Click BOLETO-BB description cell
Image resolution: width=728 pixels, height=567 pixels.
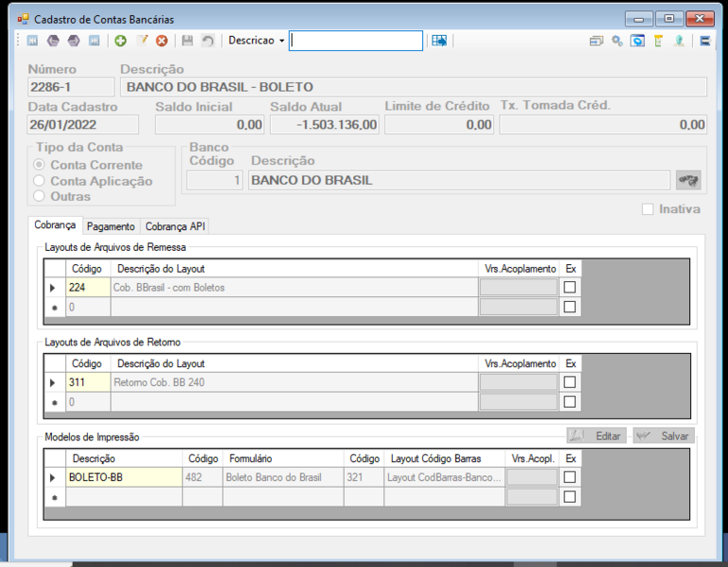(x=124, y=477)
